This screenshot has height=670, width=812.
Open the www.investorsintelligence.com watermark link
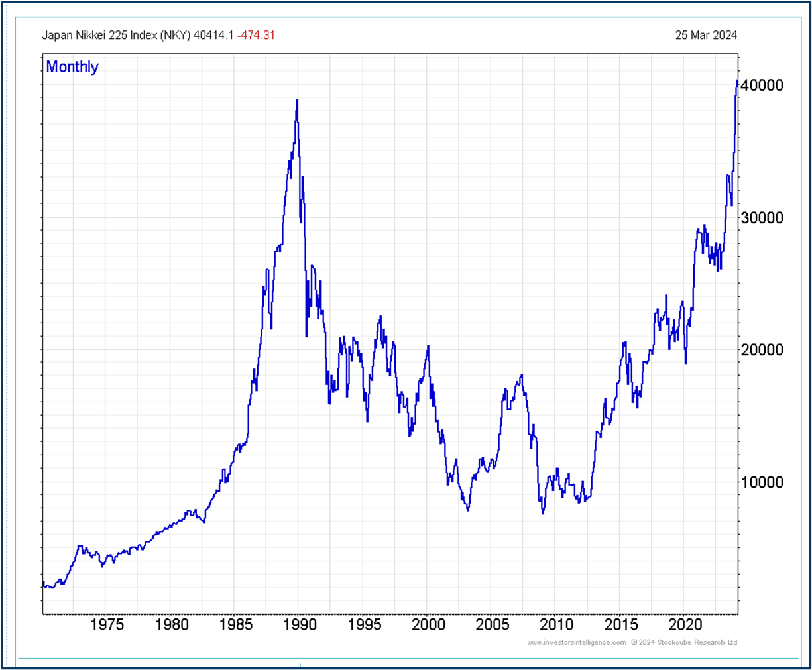(577, 642)
